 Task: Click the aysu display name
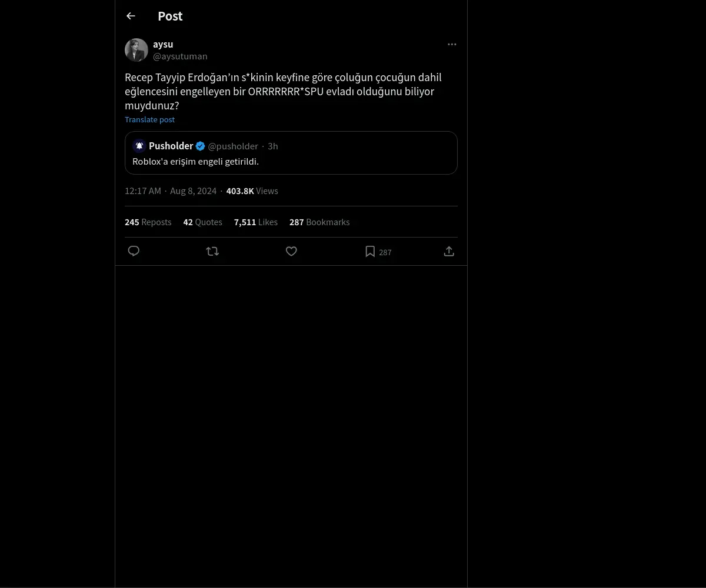pos(163,44)
